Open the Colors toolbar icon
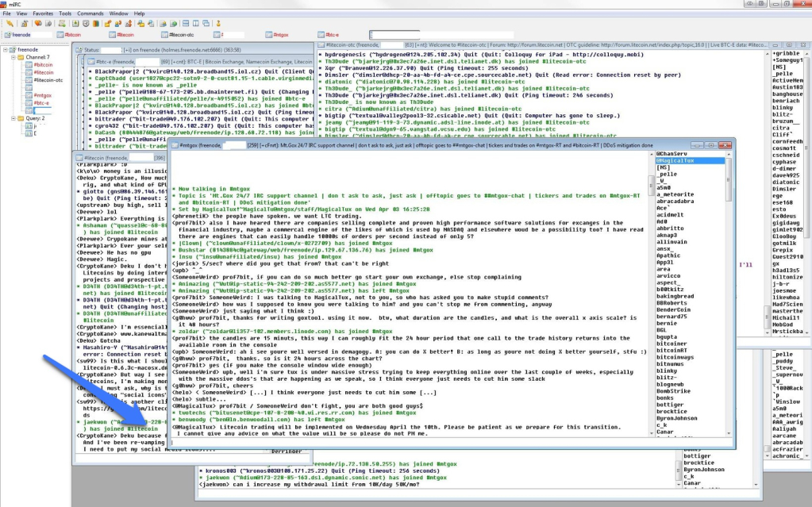This screenshot has width=812, height=507. click(96, 23)
